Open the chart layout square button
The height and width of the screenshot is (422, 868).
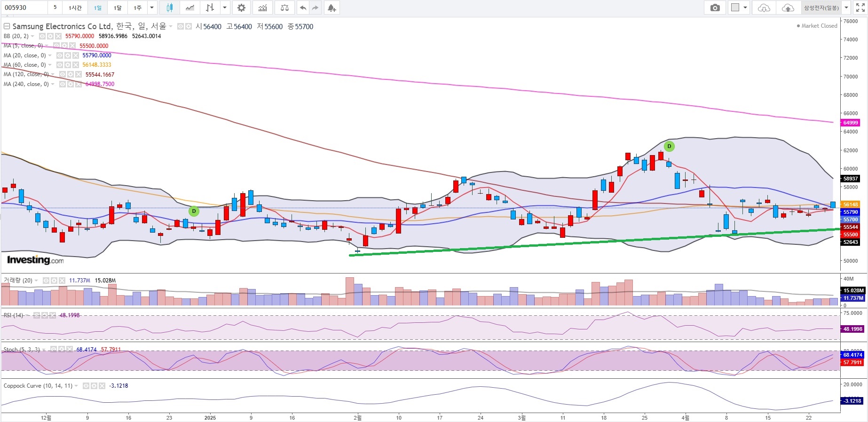point(735,8)
